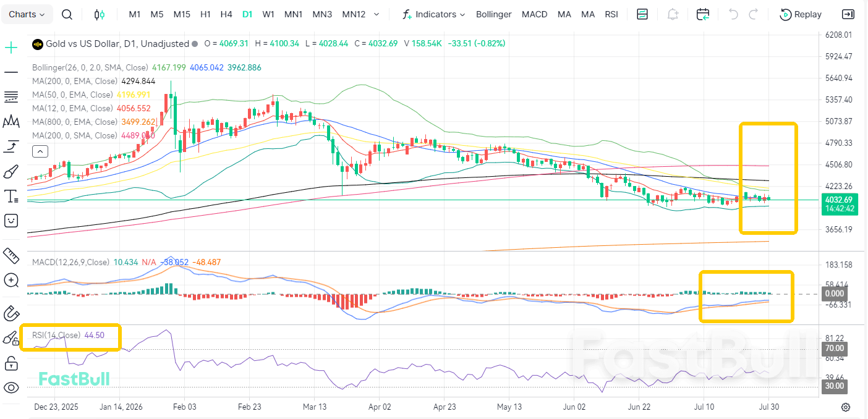The image size is (868, 419).
Task: Select the pattern zigzag drawing tool
Action: [11, 122]
